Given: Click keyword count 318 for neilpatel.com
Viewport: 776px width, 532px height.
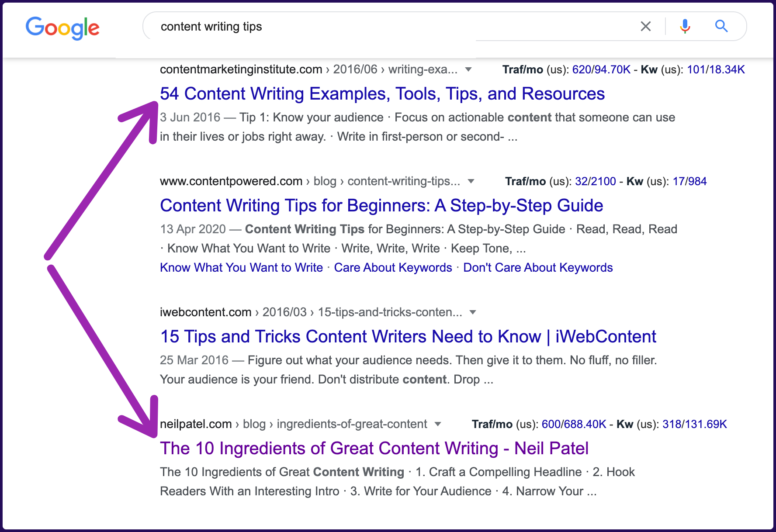Looking at the screenshot, I should (672, 424).
